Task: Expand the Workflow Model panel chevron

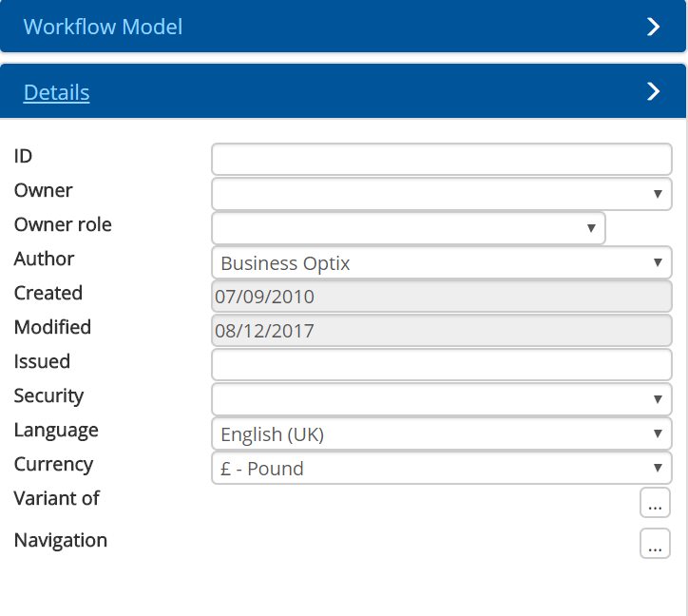Action: 653,27
